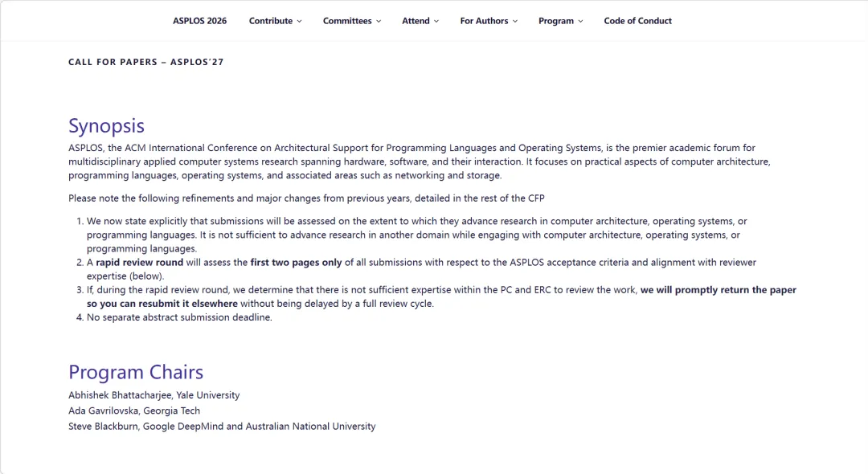Expand the Attend dropdown chevron
This screenshot has height=474, width=868.
click(x=436, y=22)
